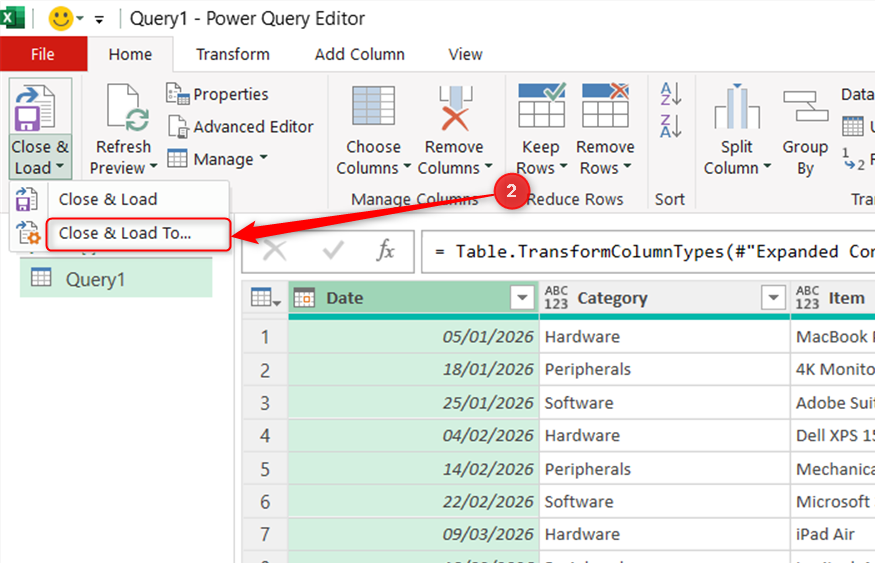This screenshot has width=875, height=563.
Task: Click the Close & Load menu item icon
Action: (26, 199)
